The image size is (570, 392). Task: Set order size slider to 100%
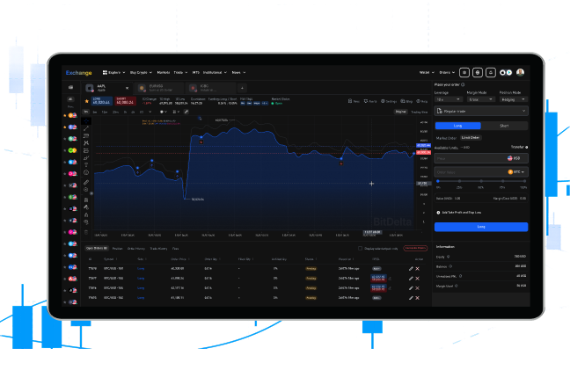pos(524,181)
